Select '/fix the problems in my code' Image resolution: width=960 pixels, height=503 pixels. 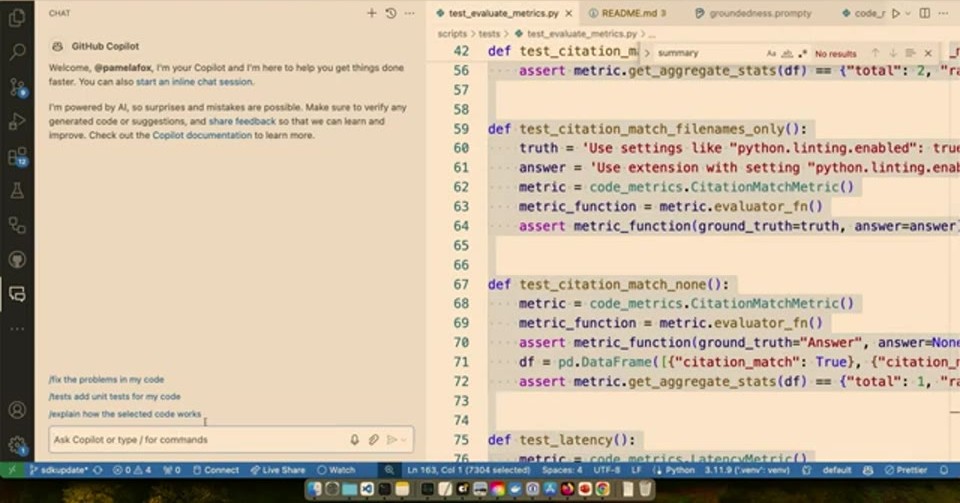(107, 379)
